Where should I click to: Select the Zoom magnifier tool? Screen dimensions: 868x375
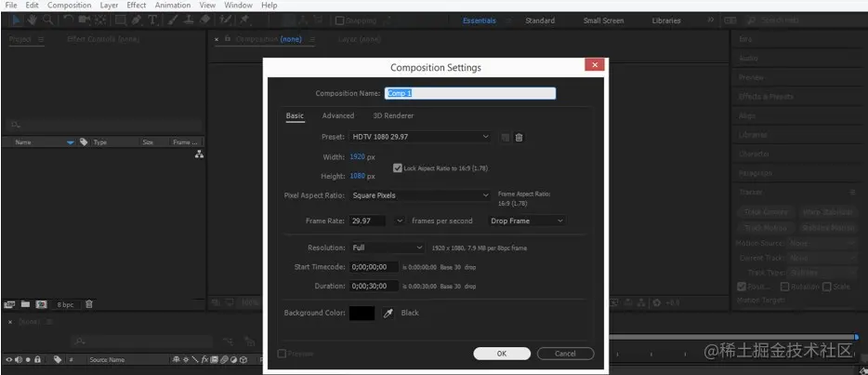48,20
